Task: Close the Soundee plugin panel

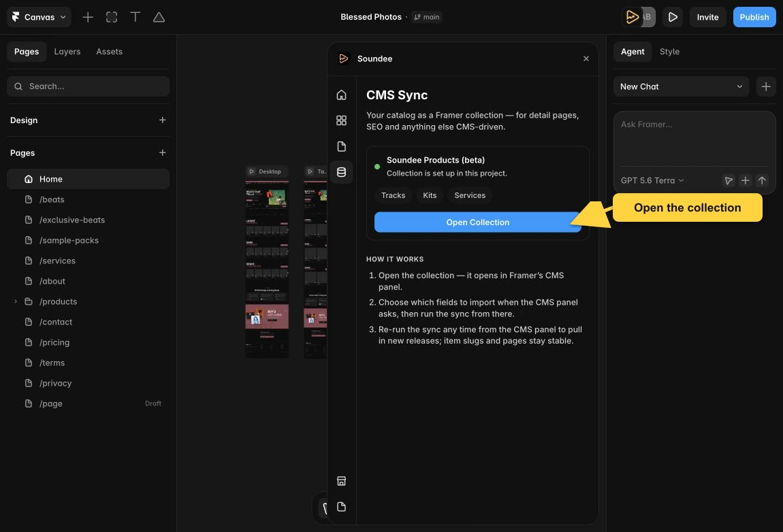Action: (x=586, y=59)
